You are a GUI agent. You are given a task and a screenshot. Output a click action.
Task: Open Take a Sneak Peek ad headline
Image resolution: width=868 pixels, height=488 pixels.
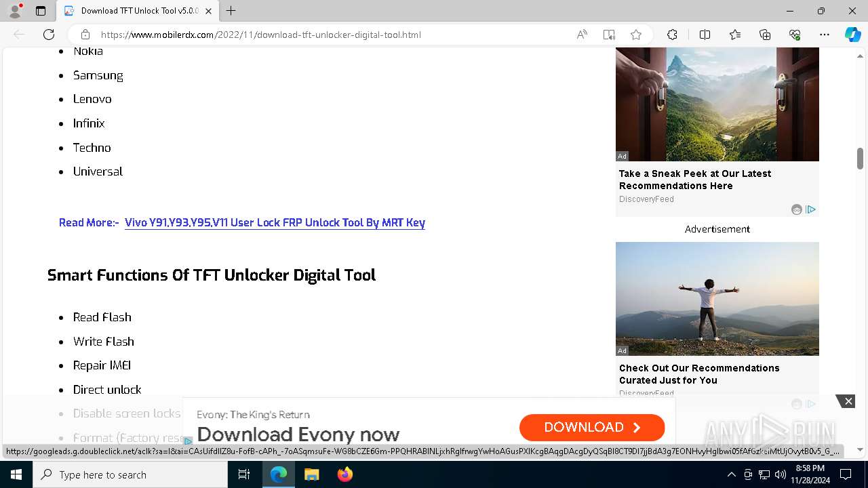(x=695, y=180)
